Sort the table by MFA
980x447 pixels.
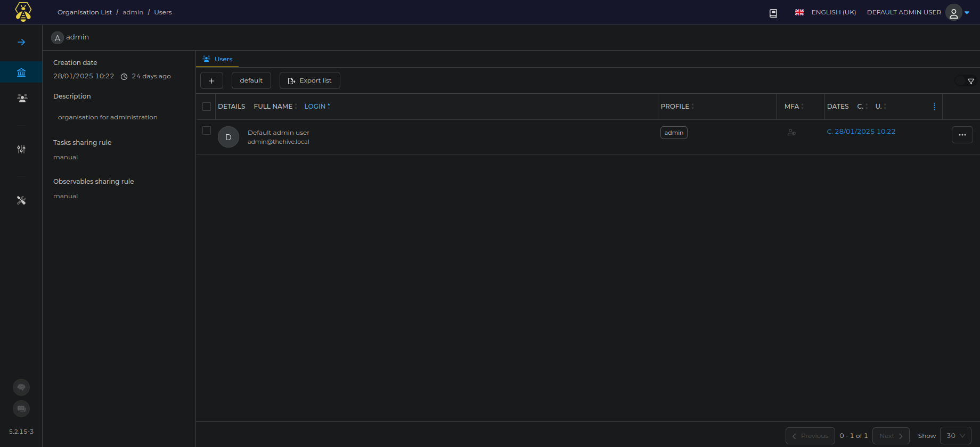[x=794, y=107]
